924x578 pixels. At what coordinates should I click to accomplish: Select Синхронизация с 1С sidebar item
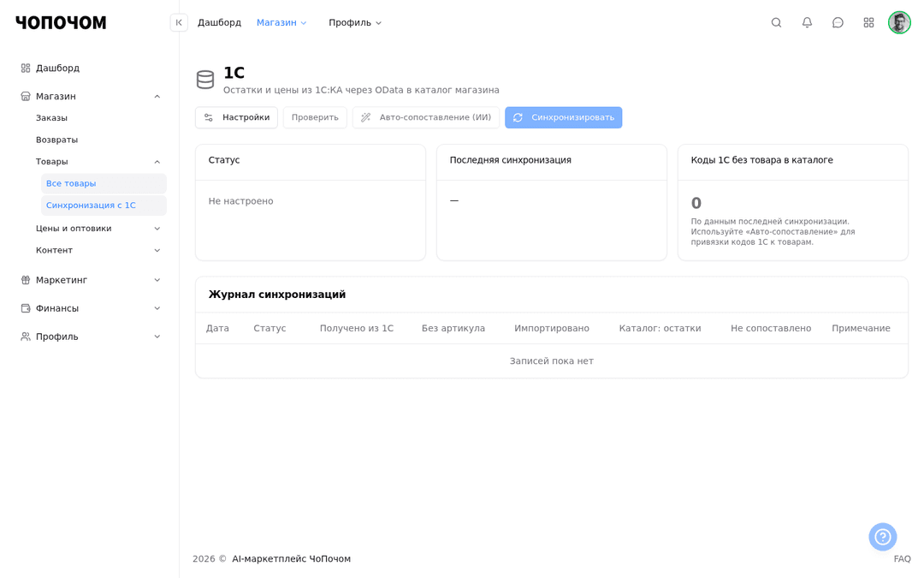coord(104,206)
